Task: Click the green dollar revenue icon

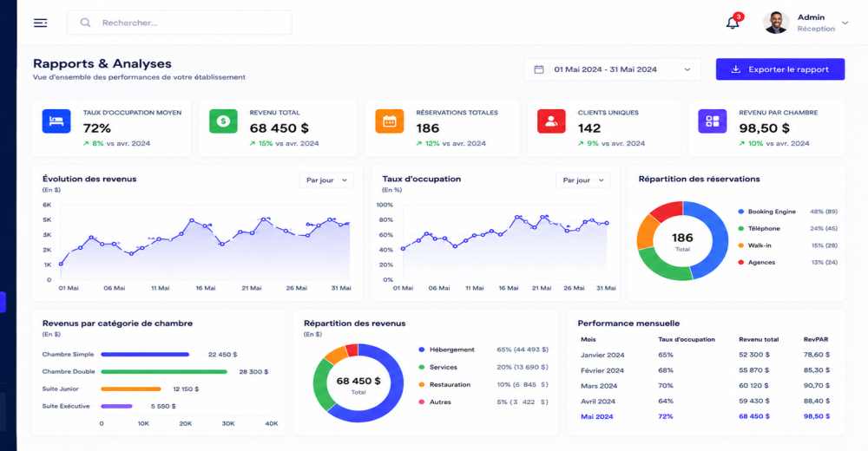Action: (x=223, y=121)
